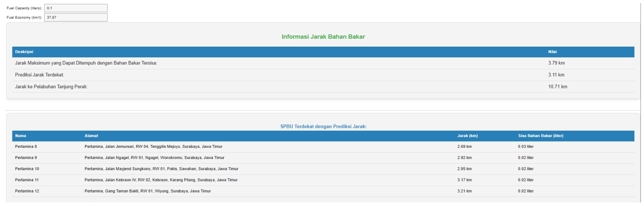The image size is (644, 206).
Task: Click the Jarak (km) column header
Action: pos(467,136)
